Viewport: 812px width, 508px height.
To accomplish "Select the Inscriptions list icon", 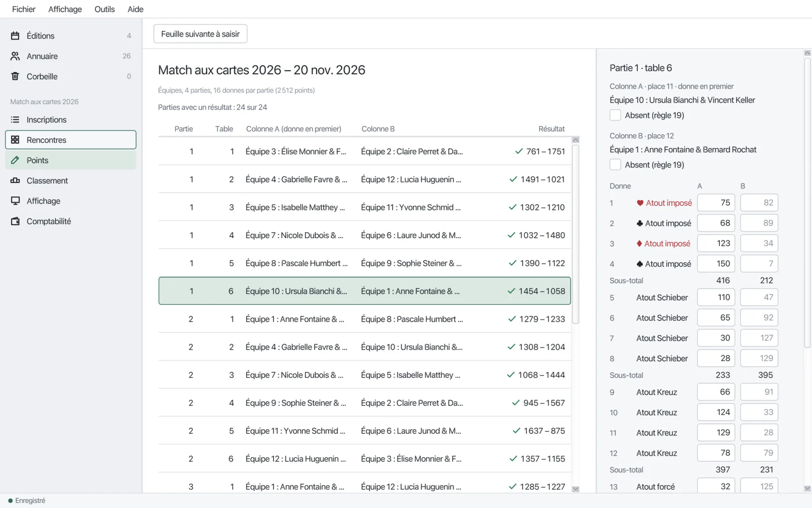I will (x=15, y=120).
